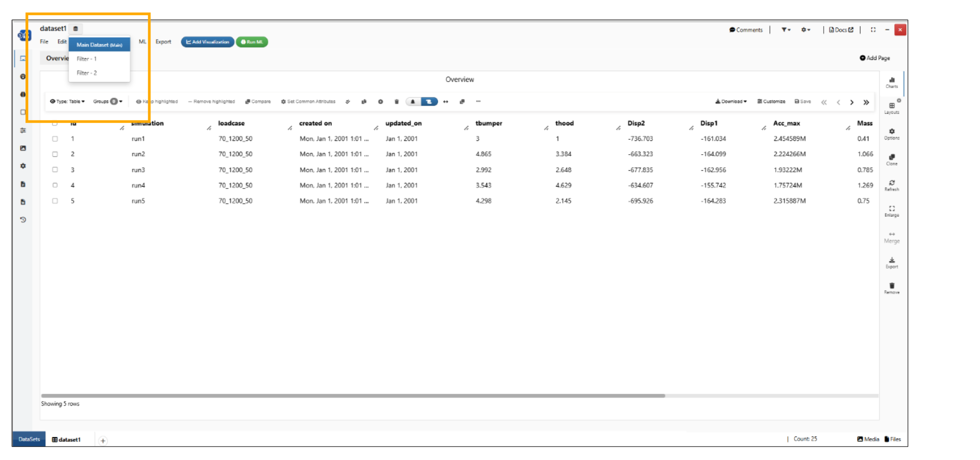The width and height of the screenshot is (980, 460).
Task: Click the horizontal scrollbar below the table
Action: click(x=353, y=396)
